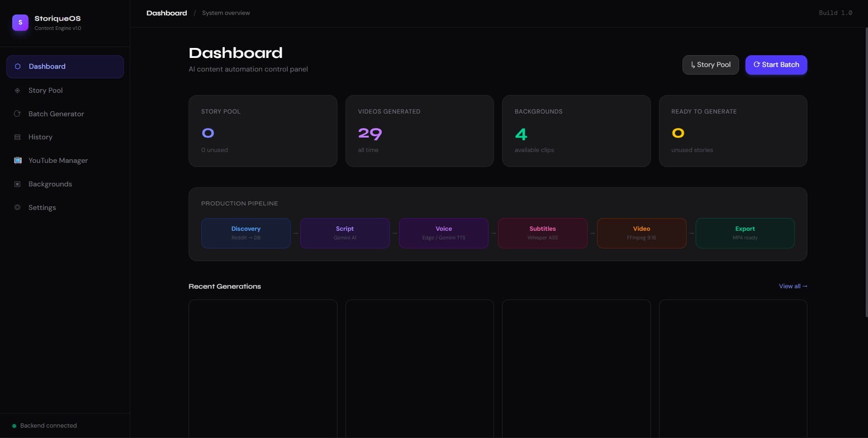Select the Script pipeline stage
The image size is (868, 438).
[x=345, y=233]
